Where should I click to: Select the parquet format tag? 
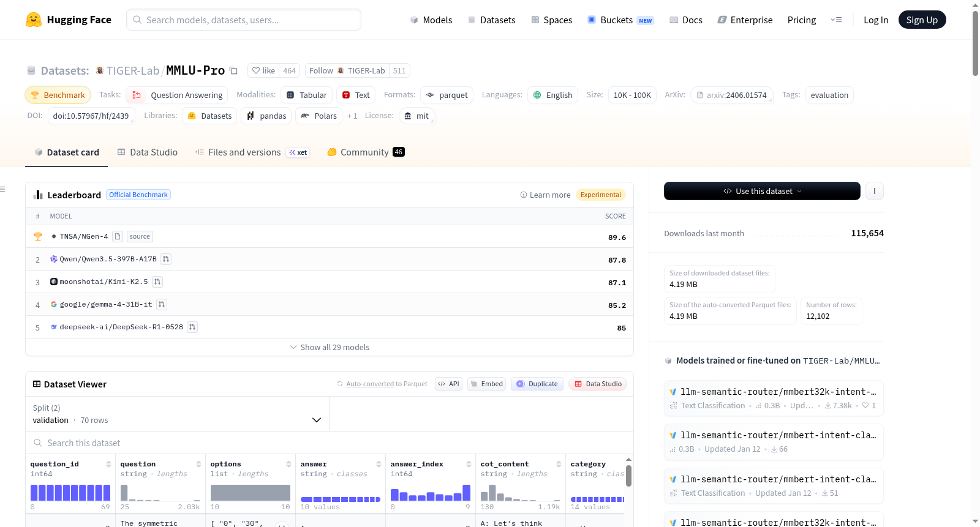447,95
